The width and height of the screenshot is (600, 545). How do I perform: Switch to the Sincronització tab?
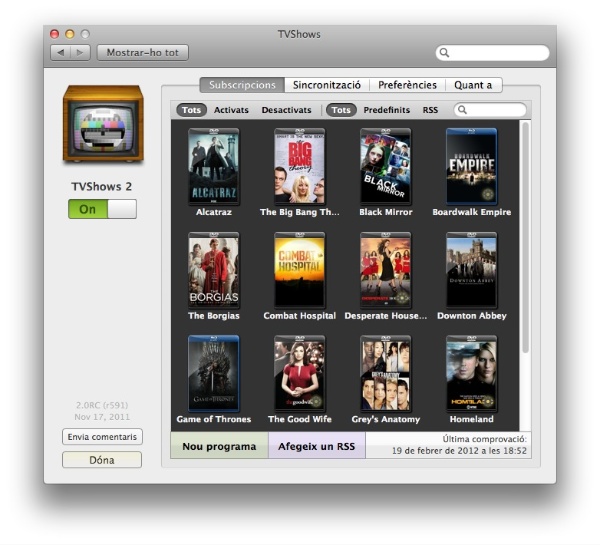point(327,85)
